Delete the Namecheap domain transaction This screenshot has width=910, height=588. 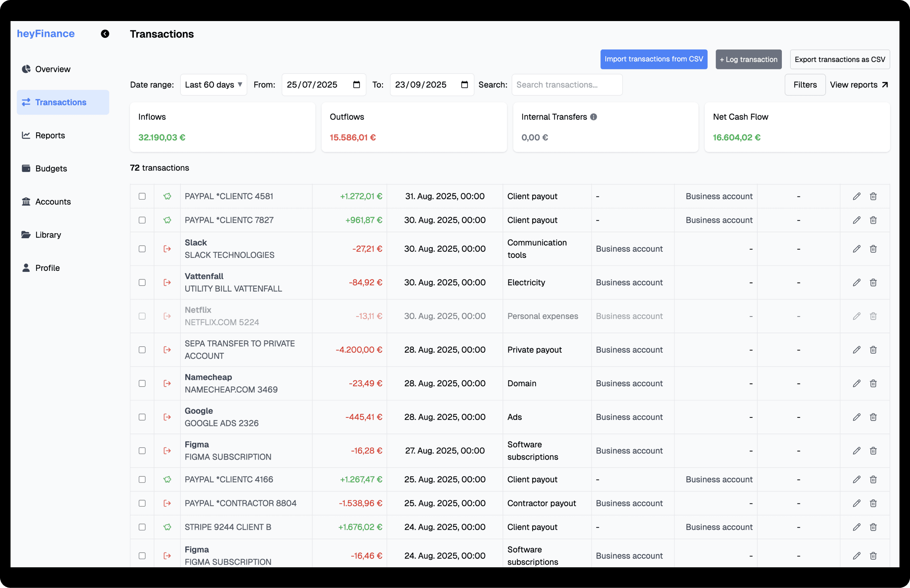point(873,383)
